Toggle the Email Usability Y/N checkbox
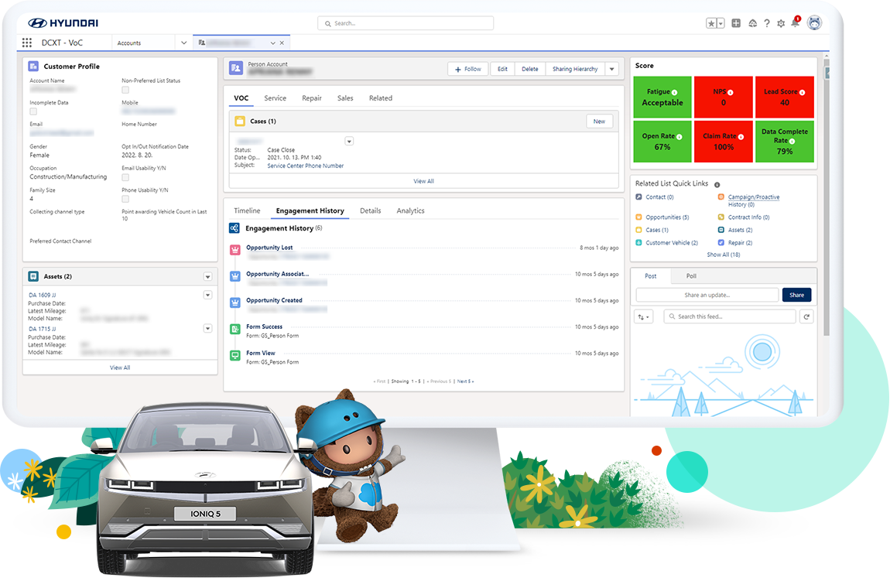This screenshot has width=890, height=588. 125,177
